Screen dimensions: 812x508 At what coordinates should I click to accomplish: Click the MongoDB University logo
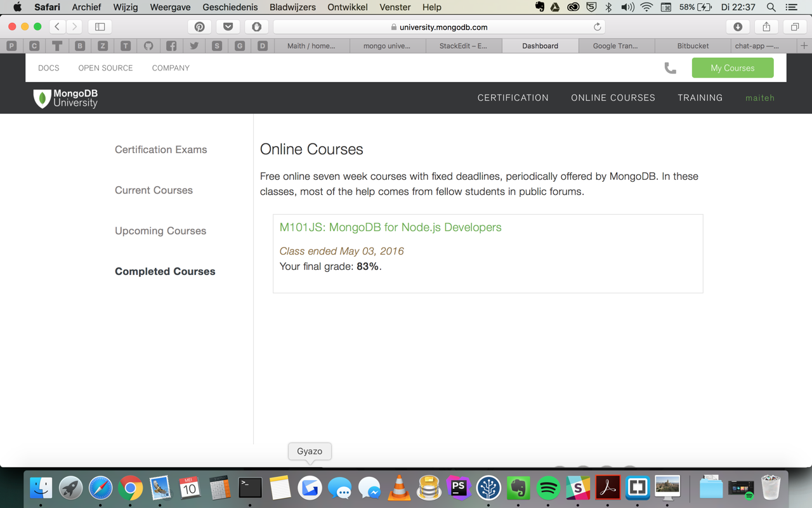pyautogui.click(x=66, y=98)
